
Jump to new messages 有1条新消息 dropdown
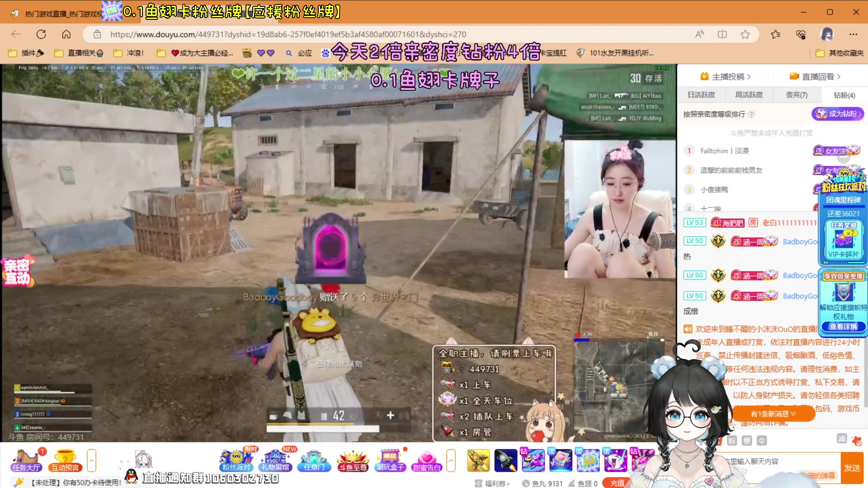pos(773,414)
